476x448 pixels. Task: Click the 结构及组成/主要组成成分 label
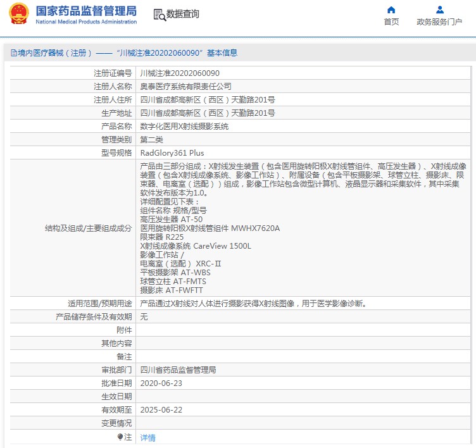(x=89, y=228)
